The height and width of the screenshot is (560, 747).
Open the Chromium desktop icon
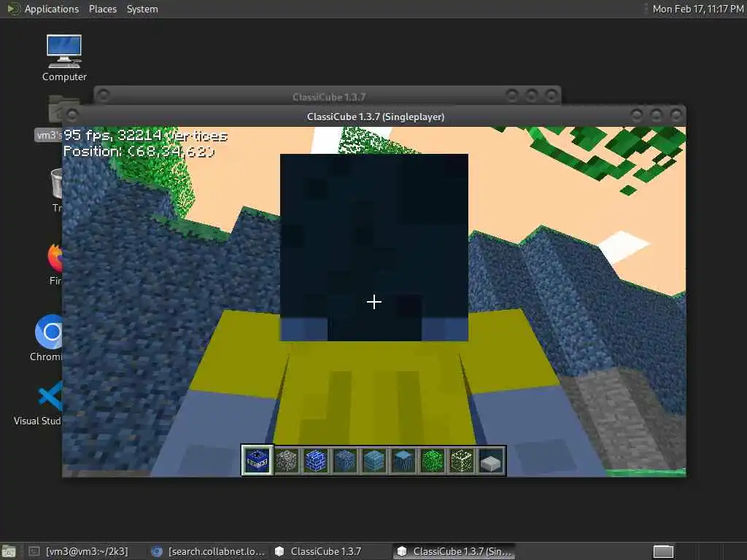[47, 338]
